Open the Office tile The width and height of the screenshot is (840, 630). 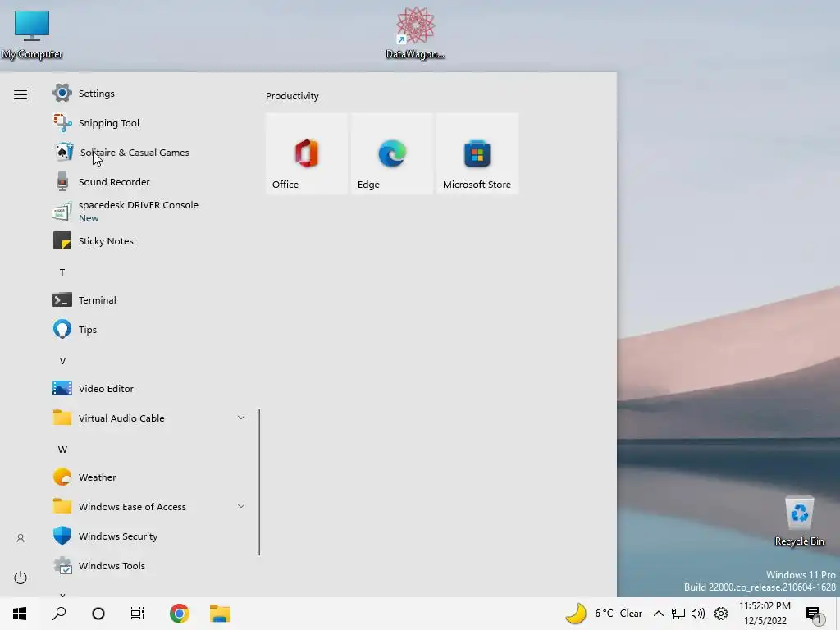coord(307,153)
